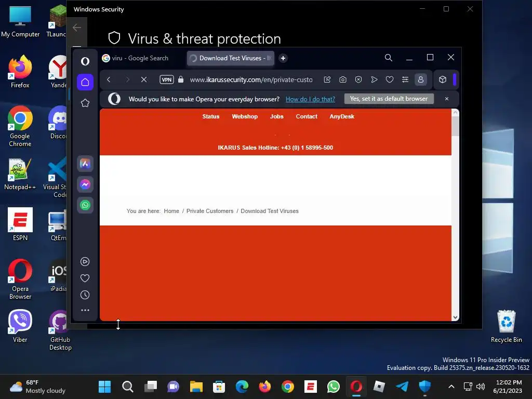This screenshot has width=532, height=399.
Task: Open the Webshop menu link
Action: (x=245, y=116)
